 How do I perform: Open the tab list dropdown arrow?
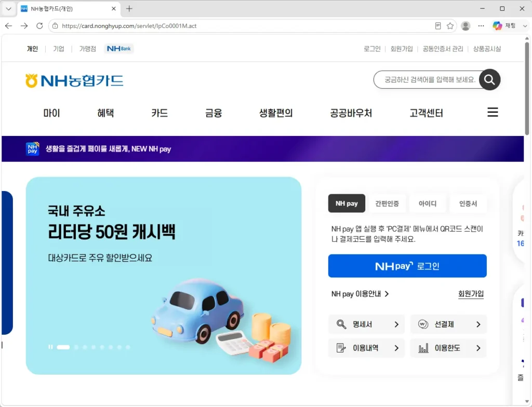(x=8, y=9)
